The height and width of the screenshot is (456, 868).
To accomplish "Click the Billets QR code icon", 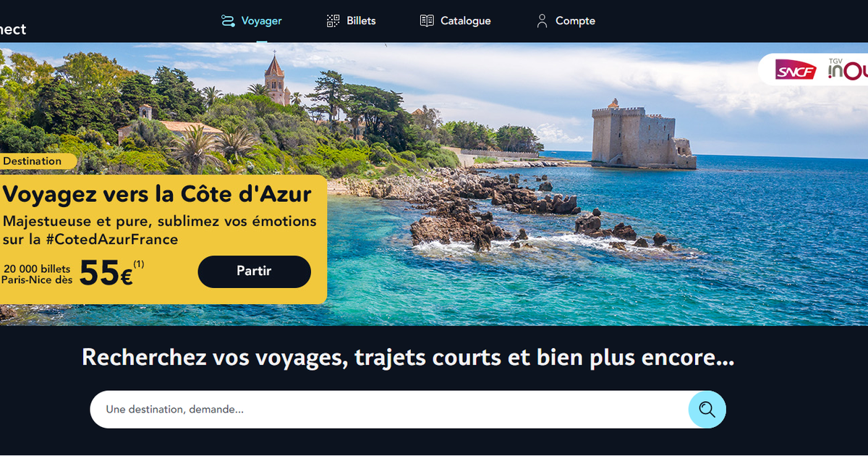I will [x=333, y=21].
